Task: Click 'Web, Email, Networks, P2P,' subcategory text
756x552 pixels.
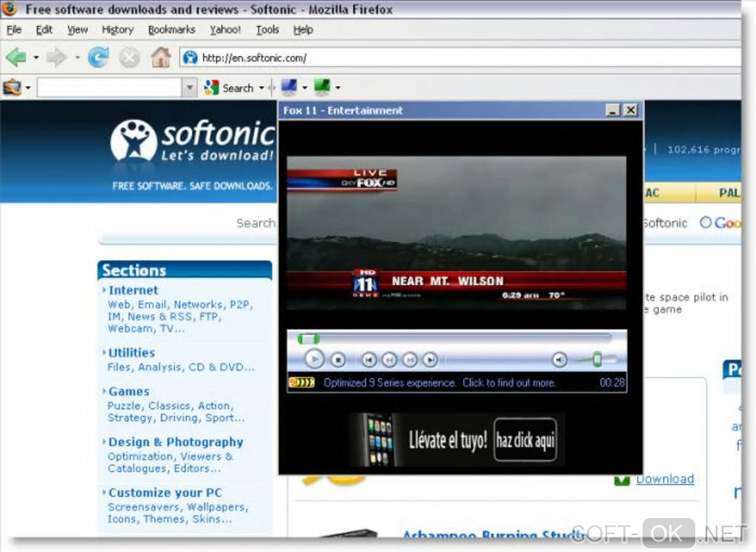Action: pyautogui.click(x=180, y=305)
